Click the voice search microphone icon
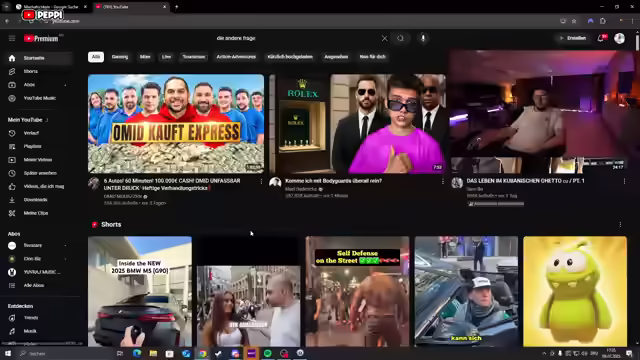This screenshot has height=360, width=640. [423, 38]
